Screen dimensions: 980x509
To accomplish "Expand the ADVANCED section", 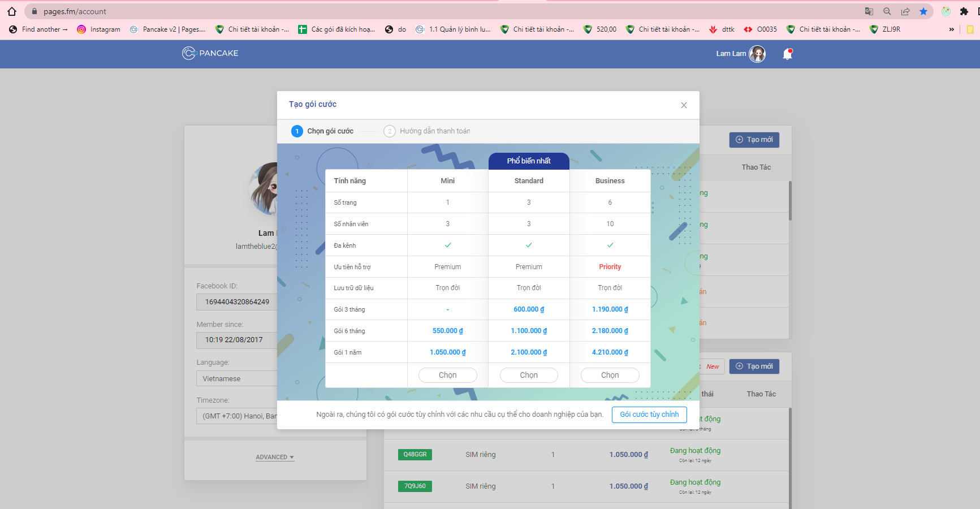I will coord(275,457).
